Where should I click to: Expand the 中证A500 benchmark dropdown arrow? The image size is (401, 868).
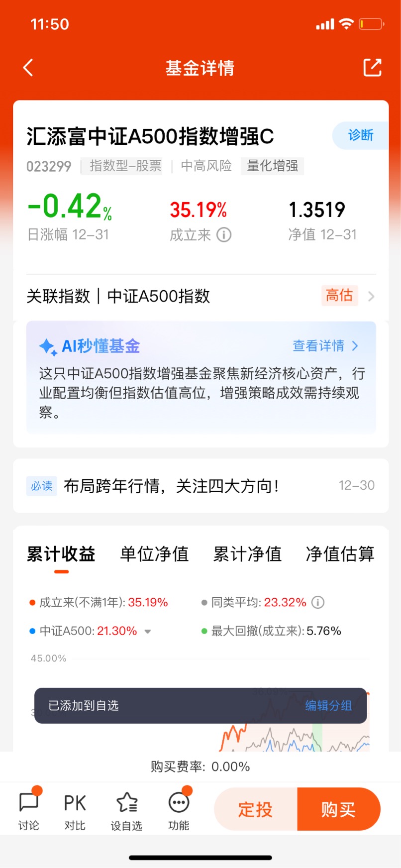tap(148, 632)
